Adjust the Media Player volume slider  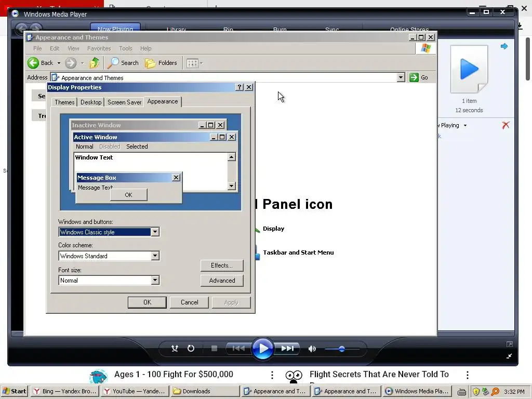pyautogui.click(x=342, y=349)
